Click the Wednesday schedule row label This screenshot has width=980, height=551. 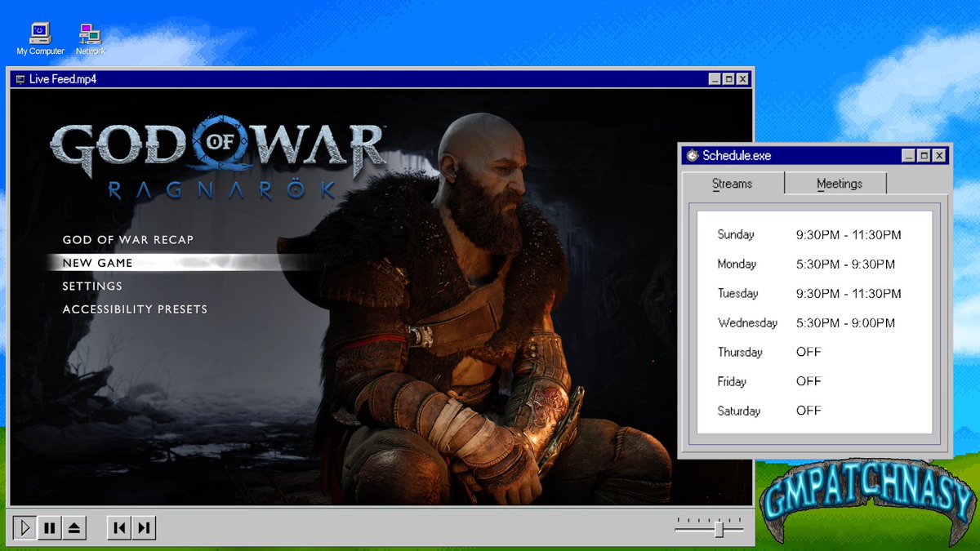(x=747, y=323)
